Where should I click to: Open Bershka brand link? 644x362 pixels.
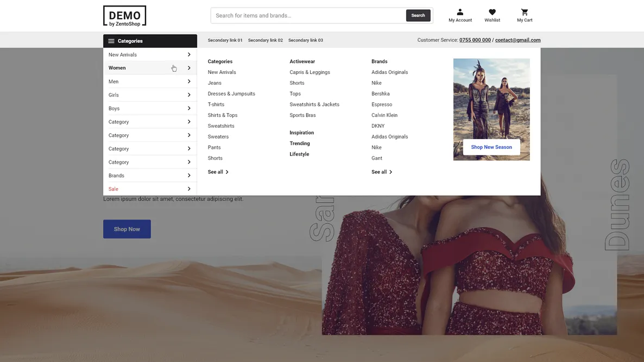coord(380,93)
